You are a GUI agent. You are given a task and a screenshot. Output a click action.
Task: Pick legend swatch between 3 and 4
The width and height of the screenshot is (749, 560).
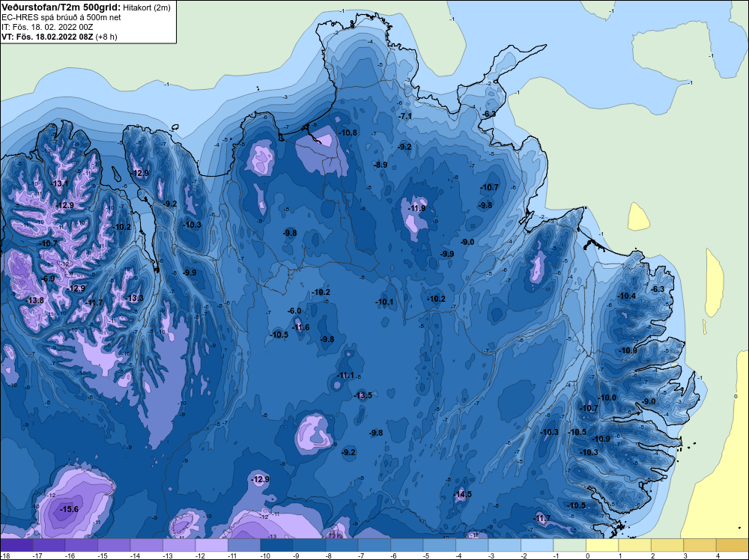click(700, 545)
